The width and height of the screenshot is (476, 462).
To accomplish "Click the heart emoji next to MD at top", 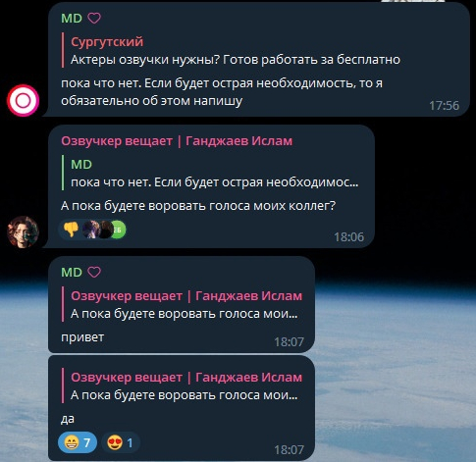I will click(x=94, y=19).
